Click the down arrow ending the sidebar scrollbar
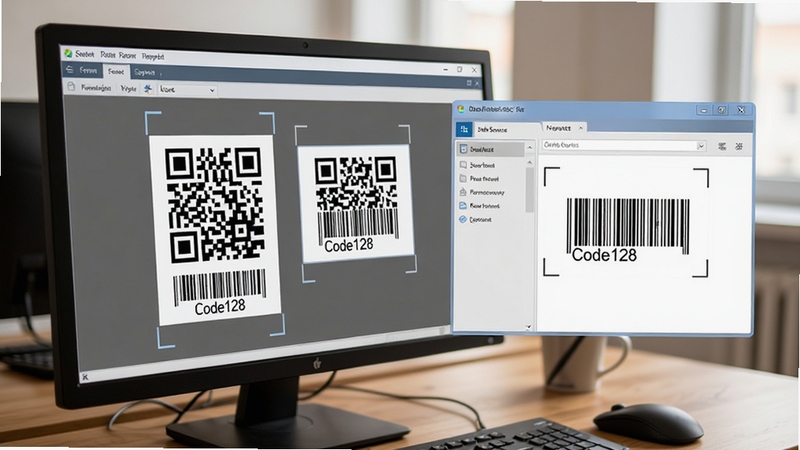 pyautogui.click(x=529, y=327)
